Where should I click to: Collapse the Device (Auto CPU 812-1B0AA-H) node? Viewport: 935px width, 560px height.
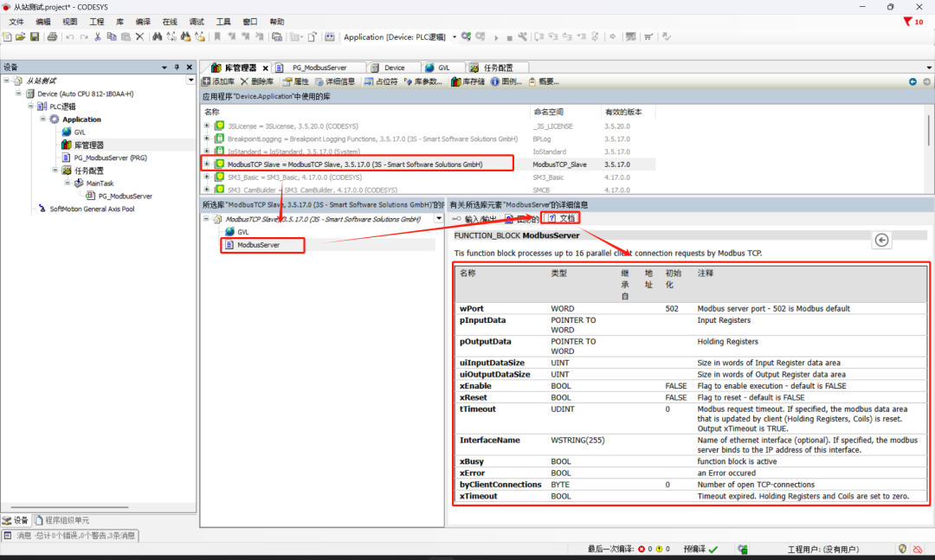(18, 93)
